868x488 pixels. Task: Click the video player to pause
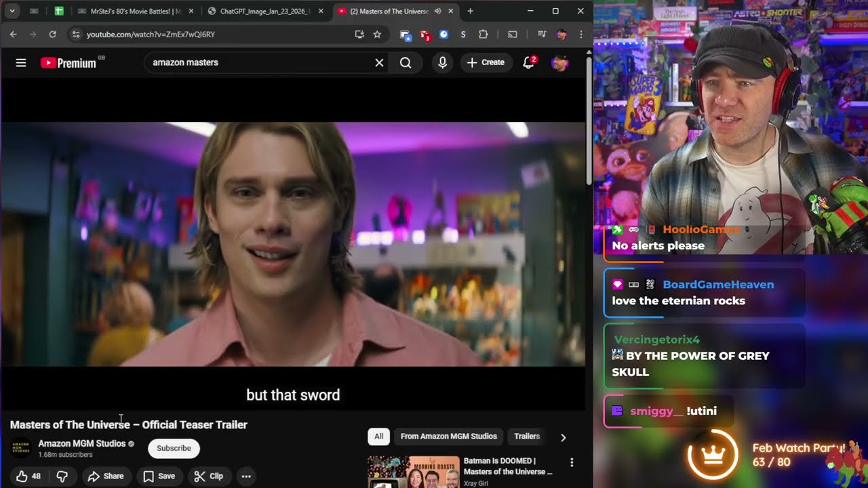click(293, 244)
